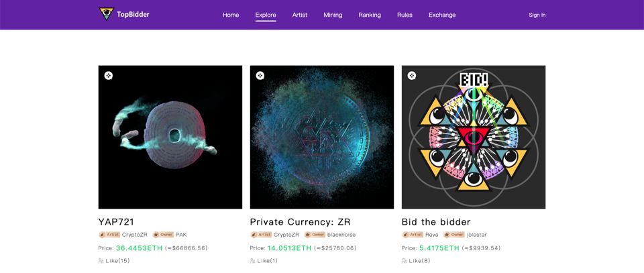Viewport: 644px width, 273px height.
Task: Expand the YAP721 artwork with its zoom icon
Action: click(109, 76)
